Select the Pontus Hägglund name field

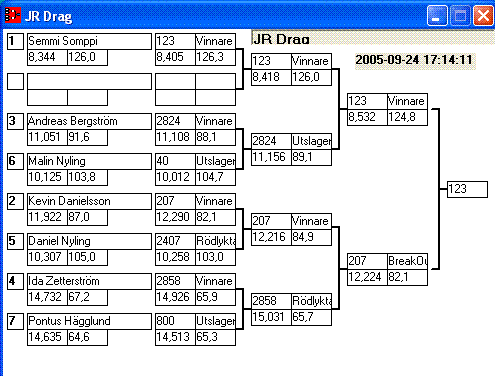click(89, 321)
